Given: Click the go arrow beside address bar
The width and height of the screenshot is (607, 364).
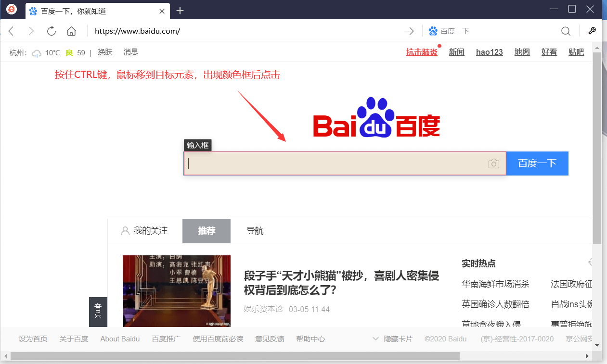Looking at the screenshot, I should (409, 31).
